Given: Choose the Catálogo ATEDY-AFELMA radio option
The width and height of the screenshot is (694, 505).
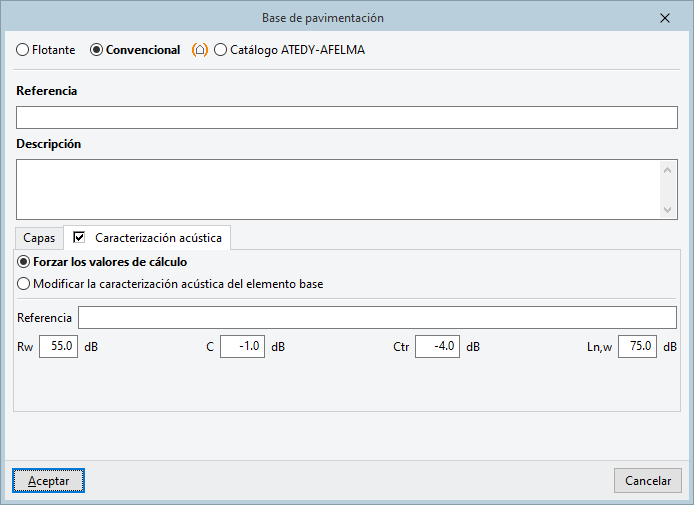Looking at the screenshot, I should coord(220,49).
